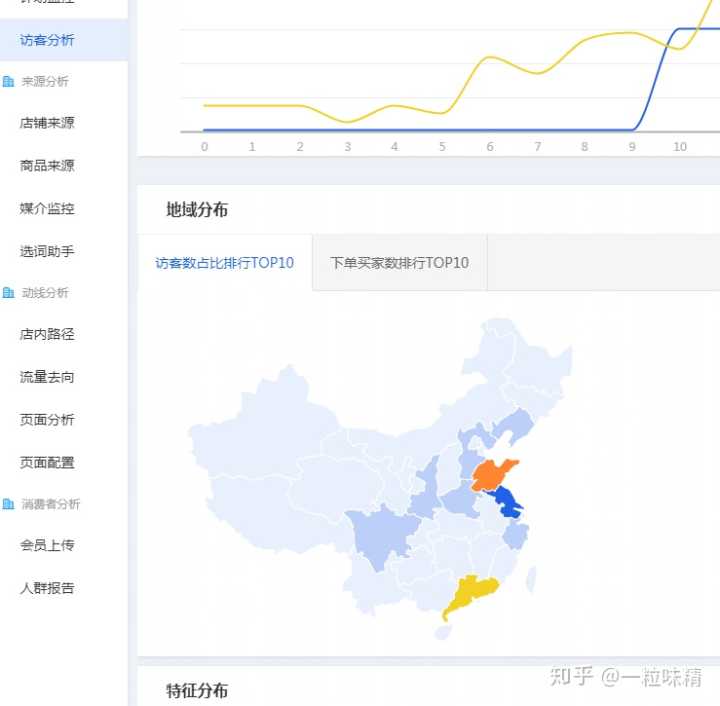The width and height of the screenshot is (720, 706).
Task: Click the 动线分析 section icon
Action: [8, 293]
